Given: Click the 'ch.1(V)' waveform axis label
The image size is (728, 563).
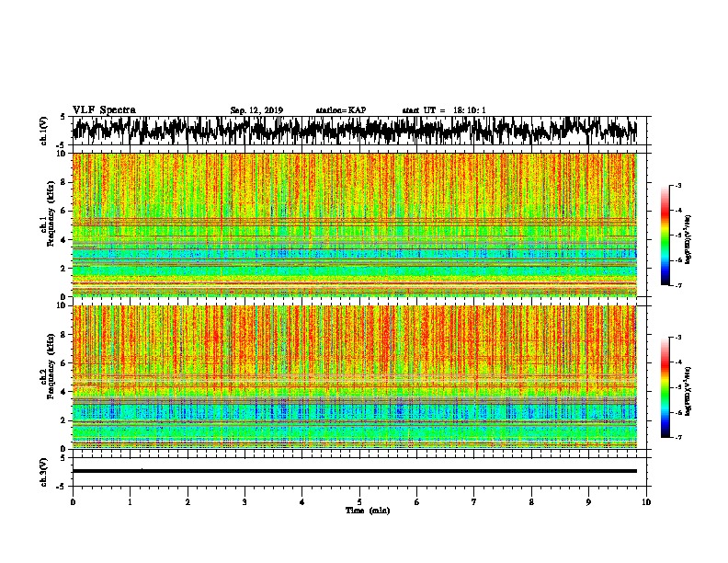Looking at the screenshot, I should 43,131.
